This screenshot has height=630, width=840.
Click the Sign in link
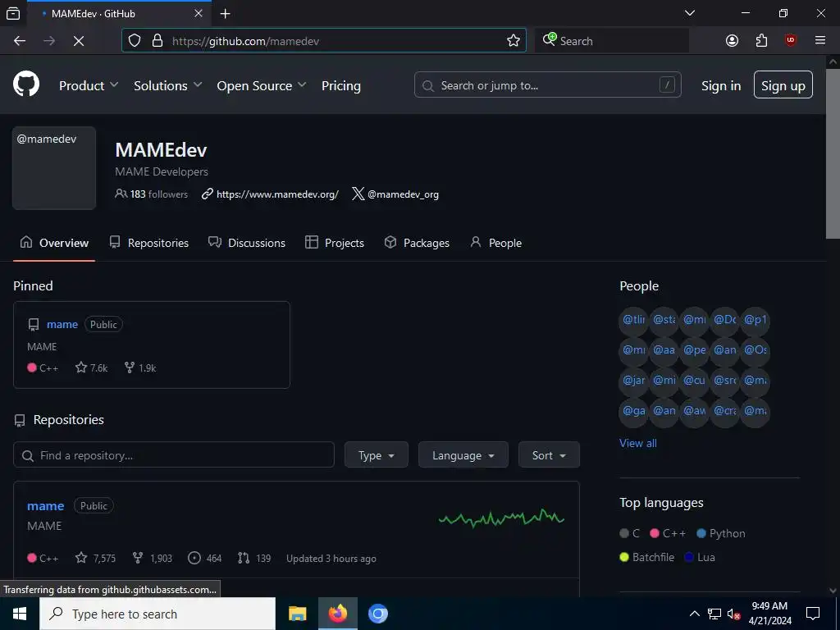[x=721, y=85]
